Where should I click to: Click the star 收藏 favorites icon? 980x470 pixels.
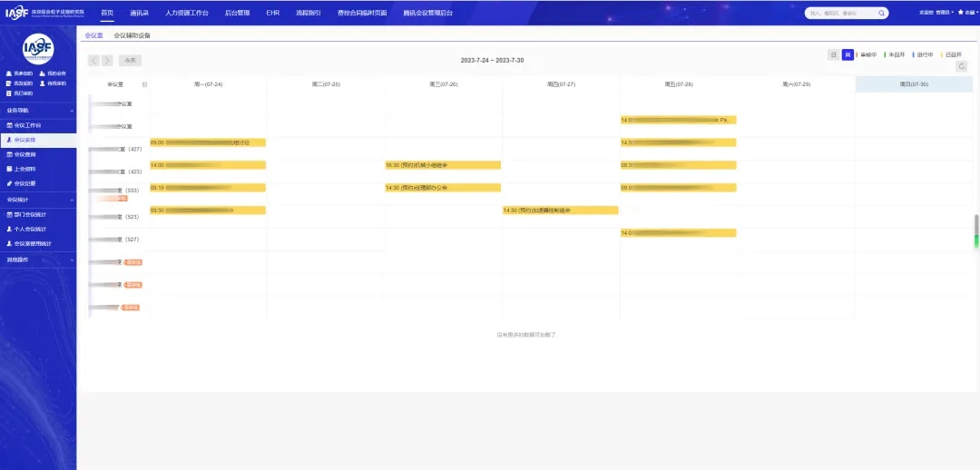tap(960, 13)
